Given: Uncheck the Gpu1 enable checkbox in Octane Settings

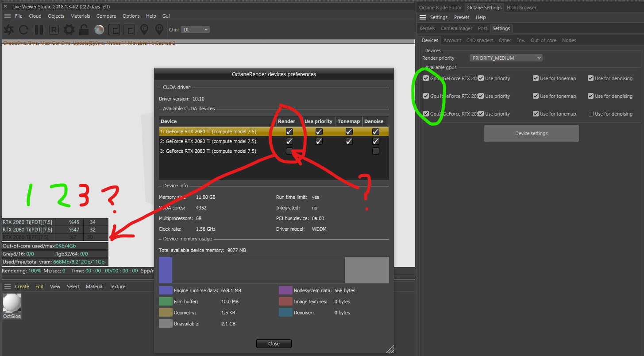Looking at the screenshot, I should tap(426, 96).
